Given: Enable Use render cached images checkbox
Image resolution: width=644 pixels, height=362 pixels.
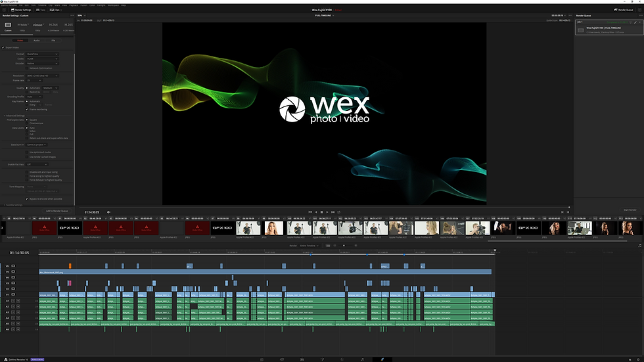Looking at the screenshot, I should tap(27, 157).
